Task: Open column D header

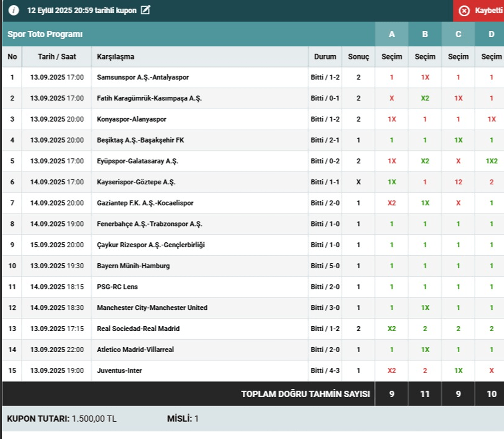Action: tap(491, 34)
